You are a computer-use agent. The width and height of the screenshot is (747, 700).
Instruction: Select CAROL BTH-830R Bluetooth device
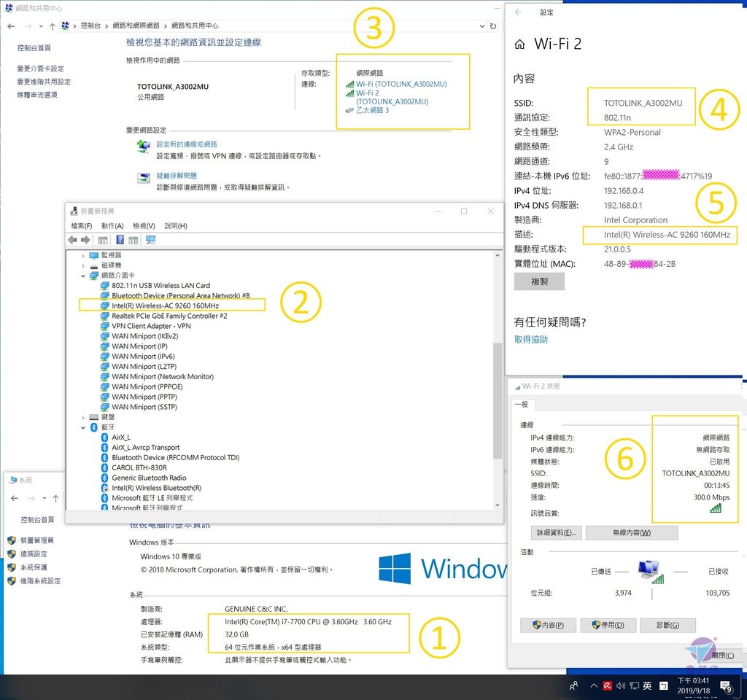(139, 468)
